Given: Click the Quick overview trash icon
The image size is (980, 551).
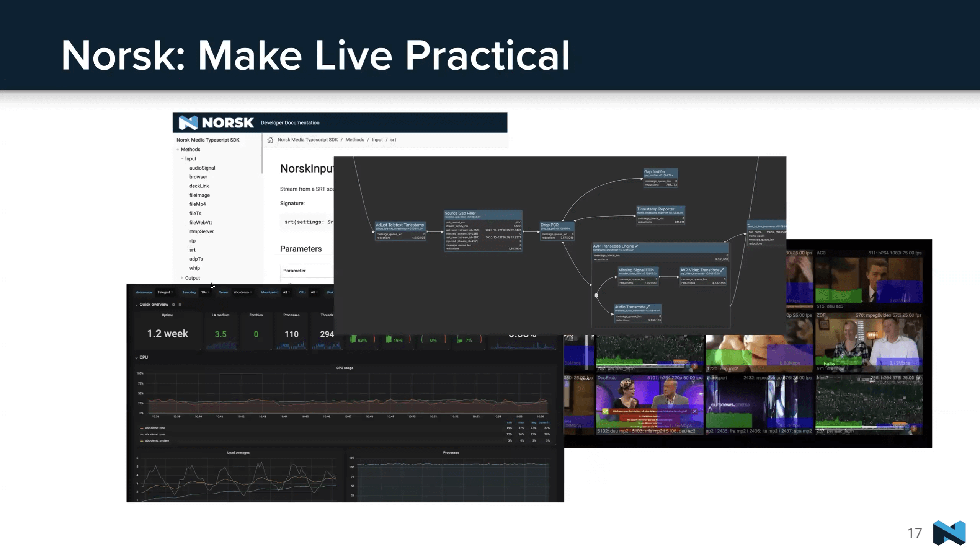Looking at the screenshot, I should (x=180, y=305).
